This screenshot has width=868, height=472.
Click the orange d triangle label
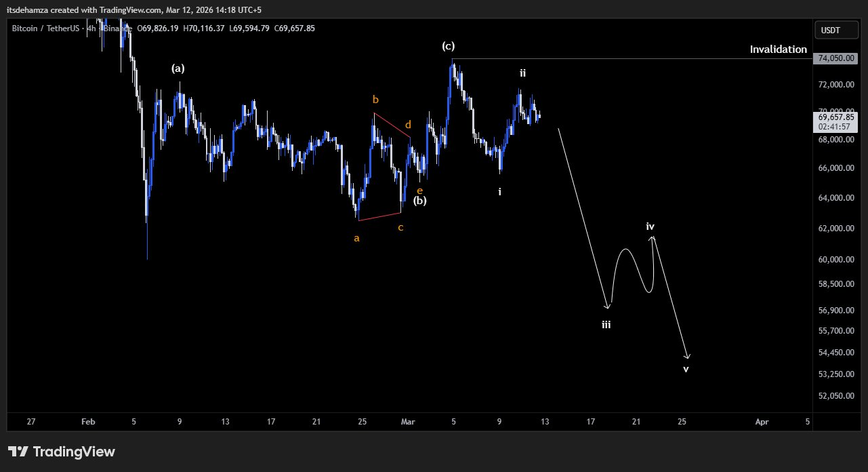pyautogui.click(x=408, y=125)
